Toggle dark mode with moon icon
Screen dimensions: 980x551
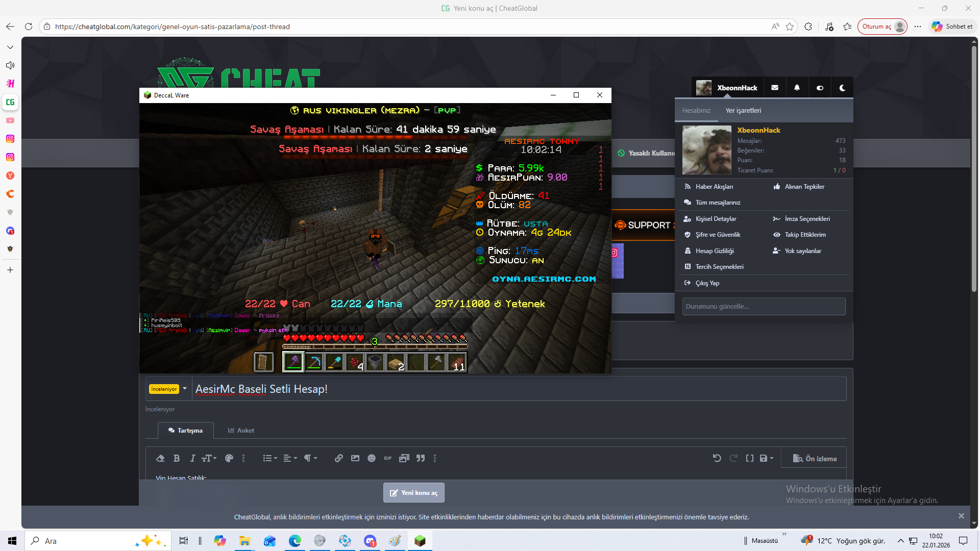[842, 88]
